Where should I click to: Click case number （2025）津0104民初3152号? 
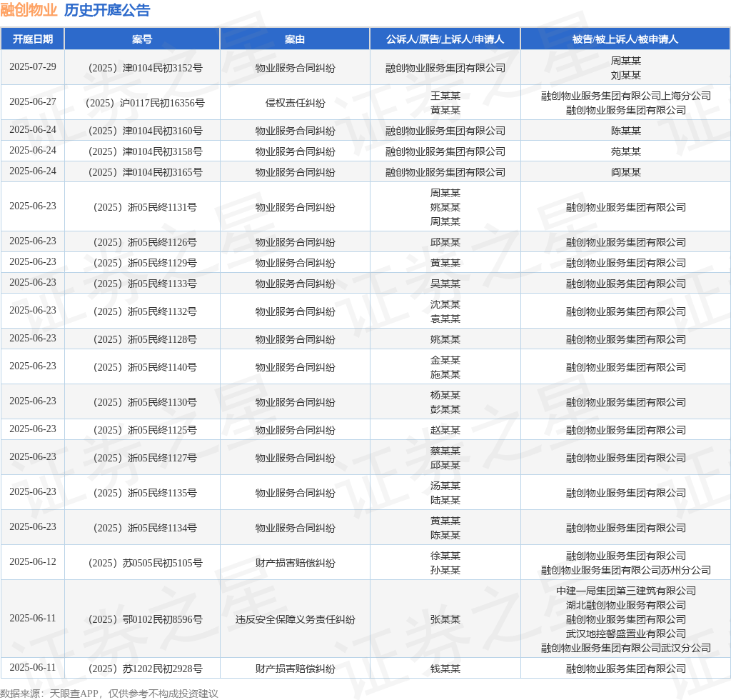[146, 68]
